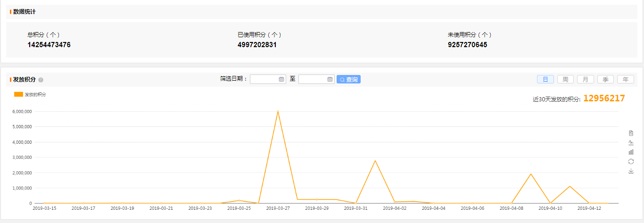Screen dimensions: 644x223
Task: Click the 发放的积分 legend label text
Action: [35, 95]
